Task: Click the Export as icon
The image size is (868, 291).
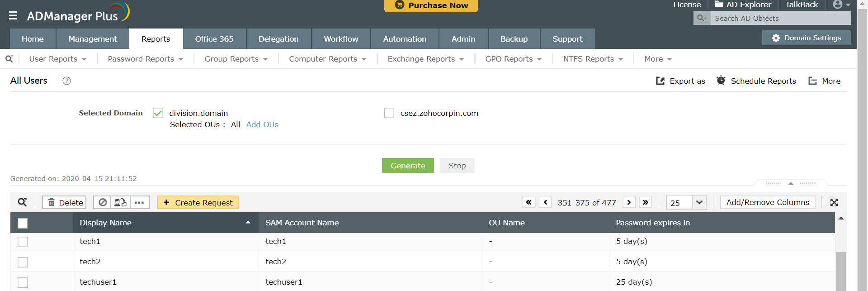Action: pyautogui.click(x=660, y=81)
